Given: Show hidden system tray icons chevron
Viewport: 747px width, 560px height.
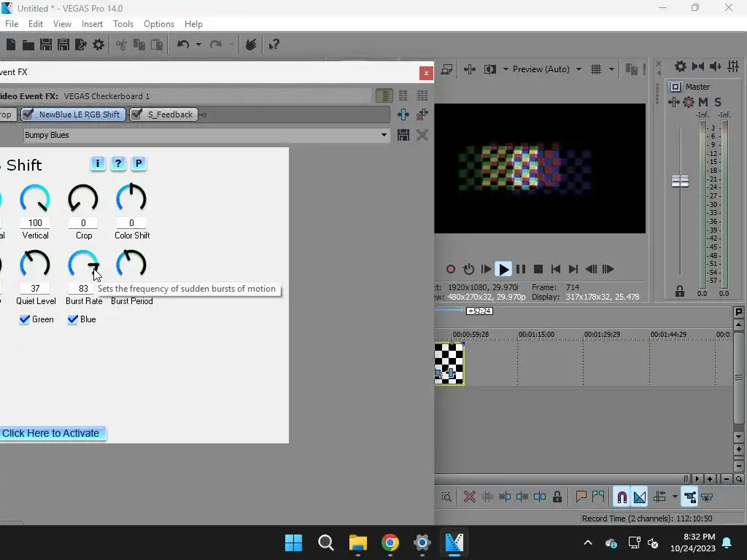Looking at the screenshot, I should [x=588, y=542].
